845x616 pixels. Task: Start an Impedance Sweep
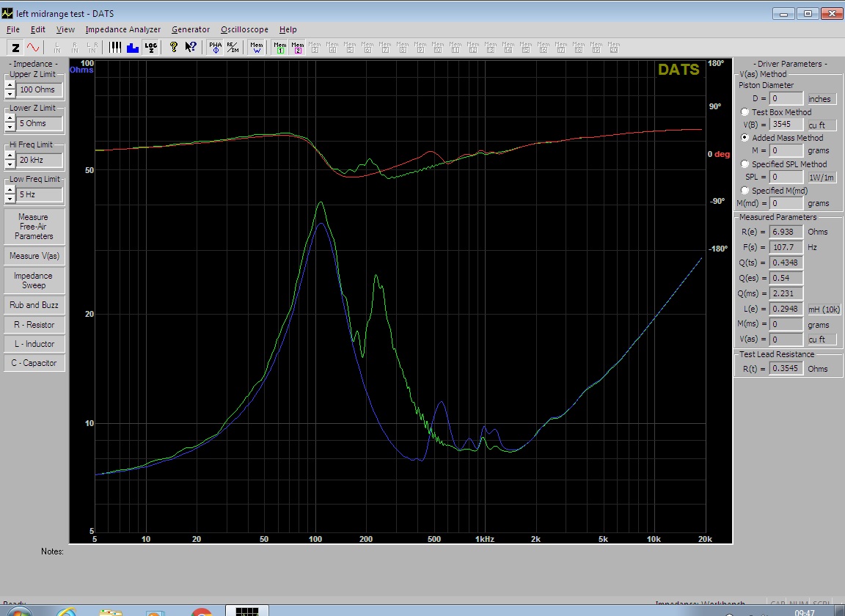point(34,280)
